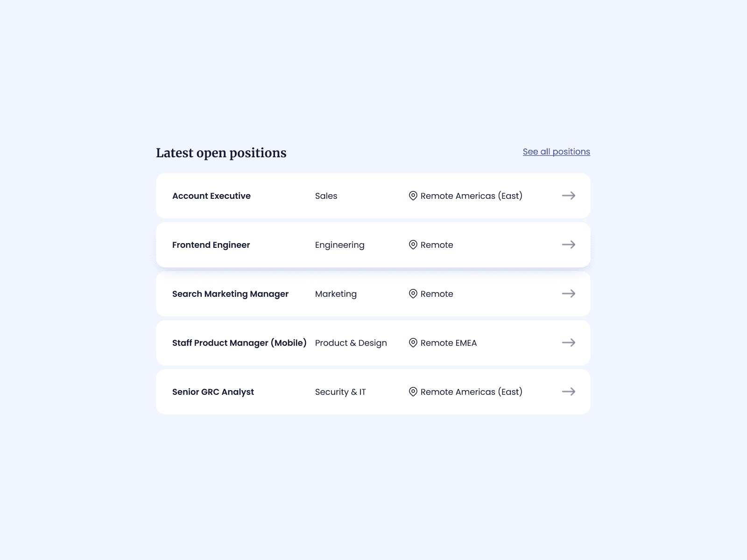Click the arrow icon on Search Marketing Manager row

click(x=569, y=294)
